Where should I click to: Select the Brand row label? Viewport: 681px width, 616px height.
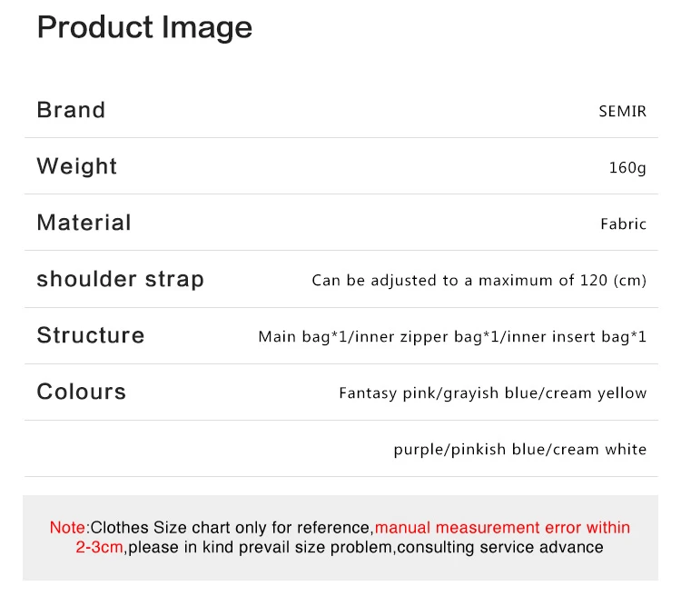71,110
